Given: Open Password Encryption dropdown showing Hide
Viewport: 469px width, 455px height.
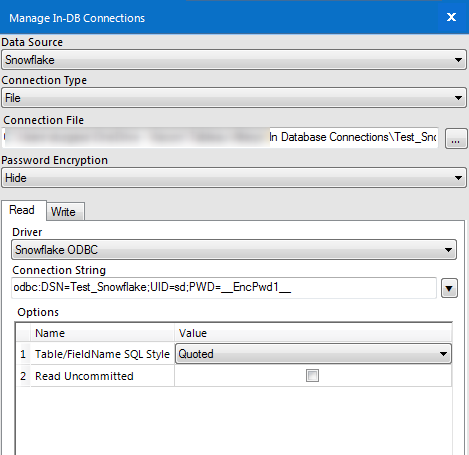Looking at the screenshot, I should pyautogui.click(x=234, y=178).
